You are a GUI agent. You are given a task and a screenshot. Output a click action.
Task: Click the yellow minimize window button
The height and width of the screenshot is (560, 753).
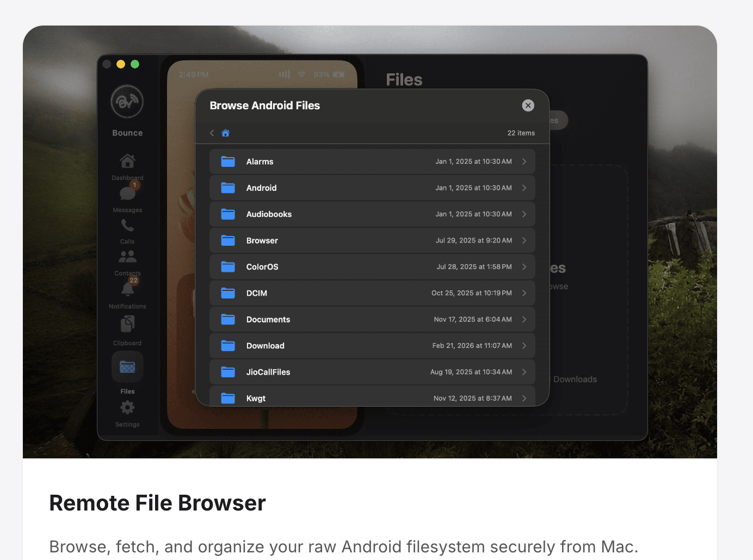click(x=121, y=64)
